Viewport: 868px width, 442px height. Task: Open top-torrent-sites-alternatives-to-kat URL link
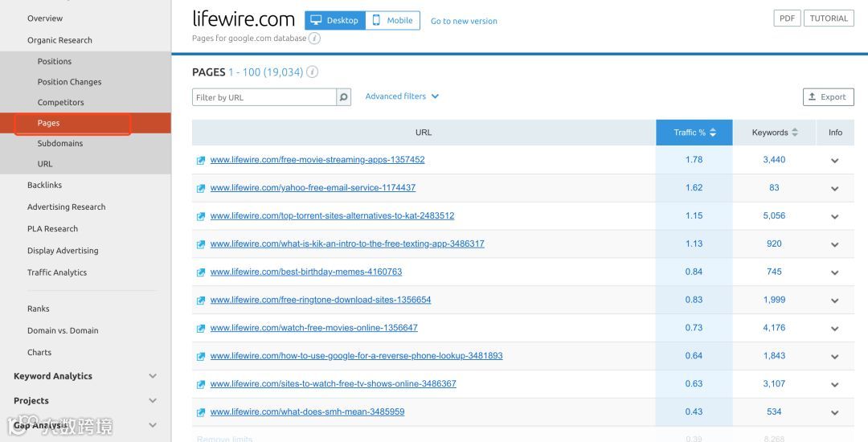pos(332,215)
